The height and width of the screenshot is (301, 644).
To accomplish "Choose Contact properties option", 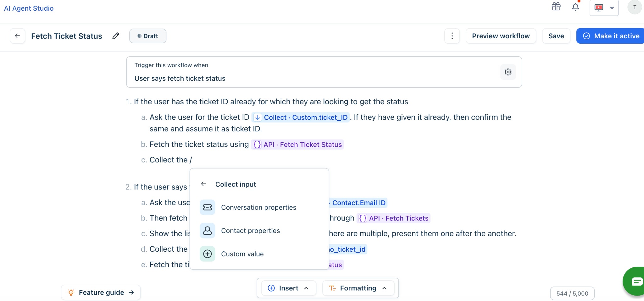I will click(x=259, y=231).
